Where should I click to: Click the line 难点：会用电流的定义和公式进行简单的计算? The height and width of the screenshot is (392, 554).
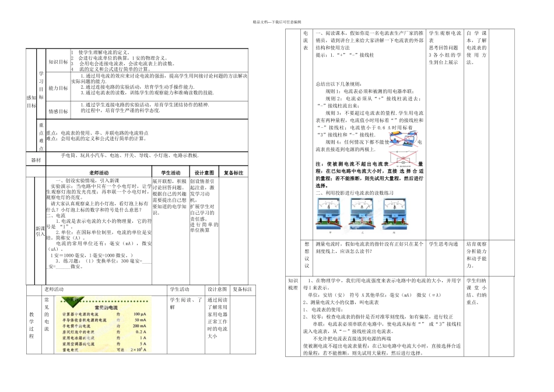pyautogui.click(x=96, y=139)
